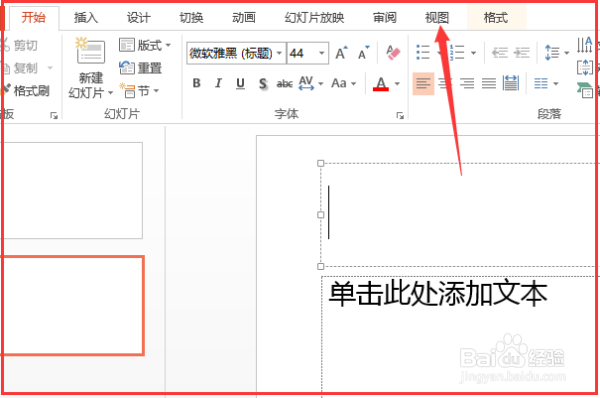The image size is (600, 398).
Task: Justify the text
Action: click(x=489, y=83)
